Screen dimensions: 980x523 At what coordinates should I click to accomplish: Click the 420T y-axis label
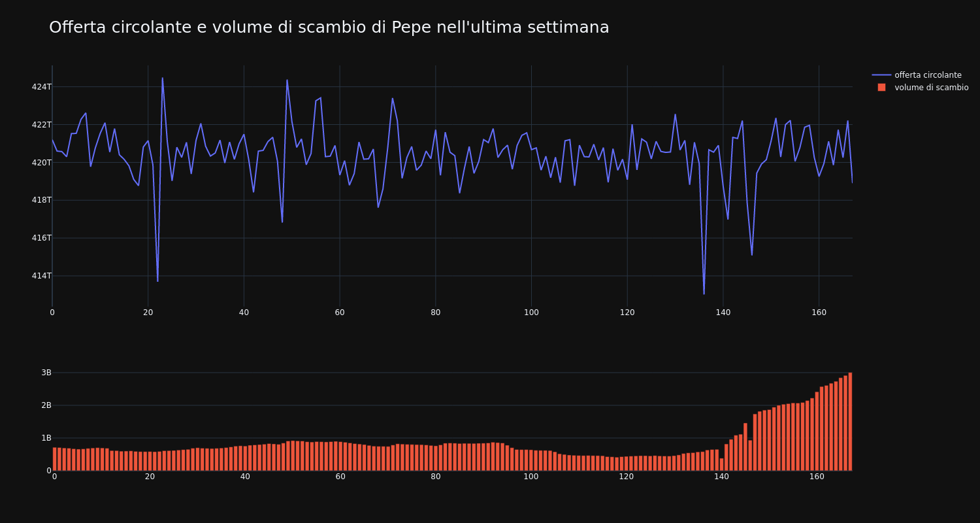click(x=41, y=163)
